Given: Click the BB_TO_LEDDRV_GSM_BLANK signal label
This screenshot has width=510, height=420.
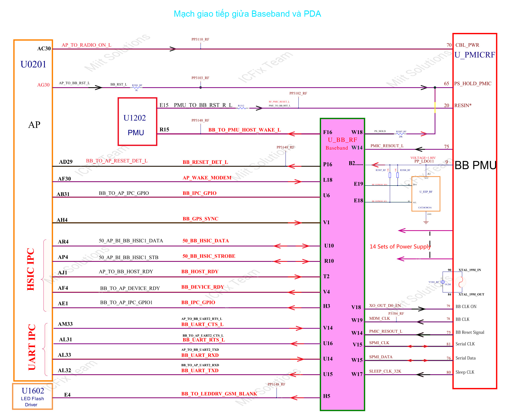Looking at the screenshot, I should coord(219,394).
